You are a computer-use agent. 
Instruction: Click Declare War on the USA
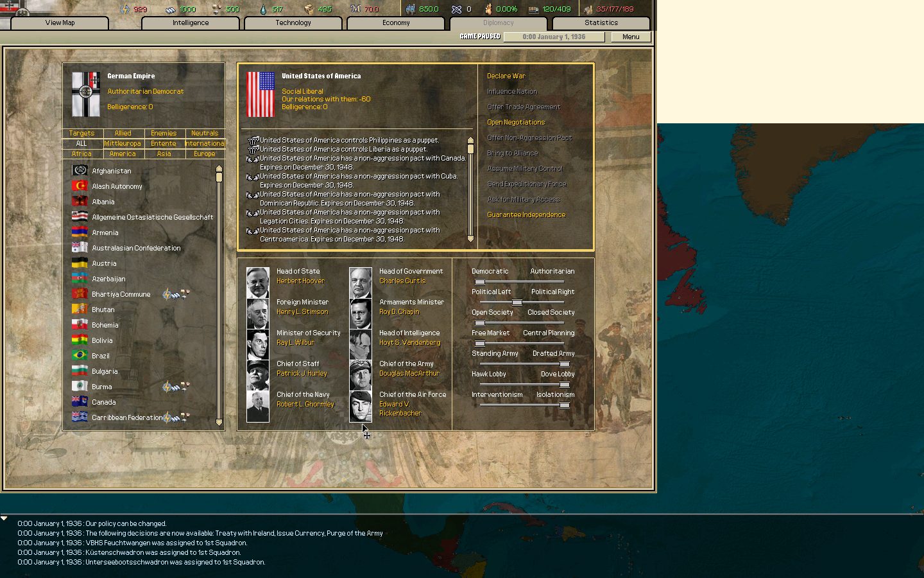pyautogui.click(x=506, y=76)
